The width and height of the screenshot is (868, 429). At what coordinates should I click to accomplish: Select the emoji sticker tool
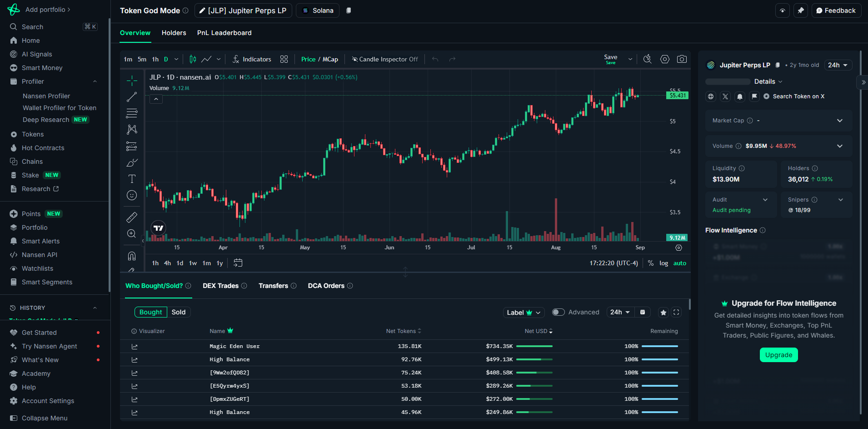131,195
